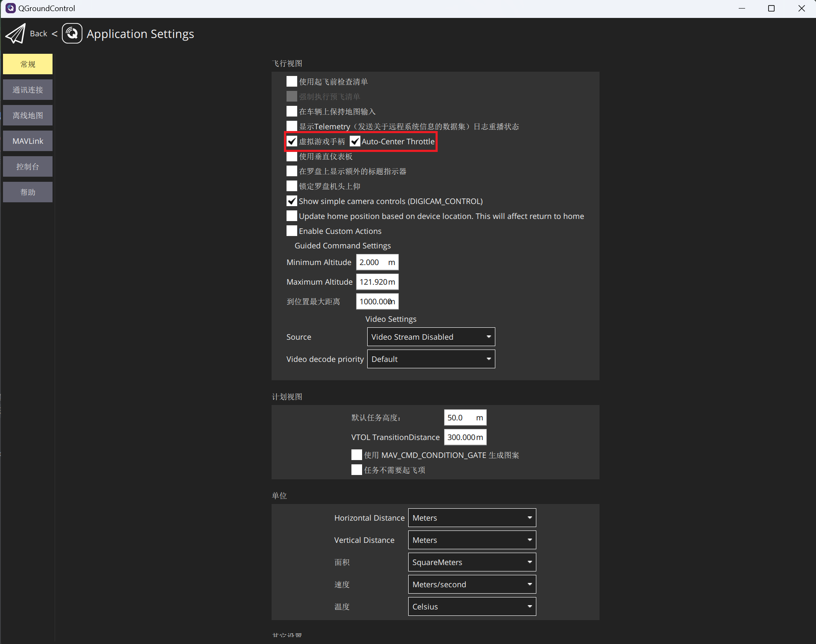Toggle Update home position based on device location
This screenshot has height=644, width=816.
[x=292, y=216]
